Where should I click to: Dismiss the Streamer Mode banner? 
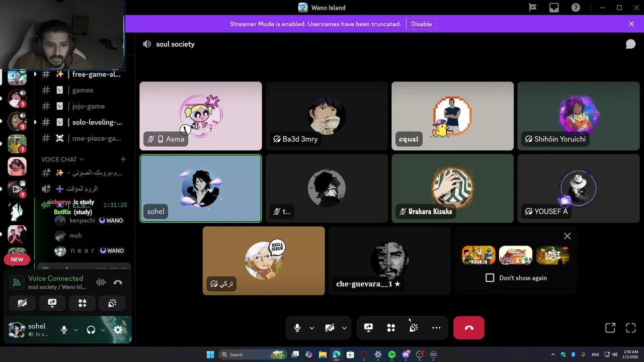pyautogui.click(x=631, y=24)
